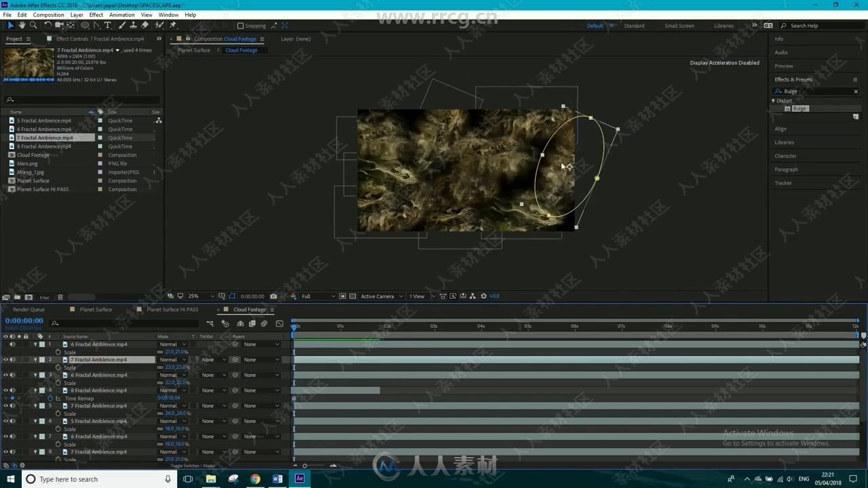Click the Scale stopwatch of layer 2

pyautogui.click(x=58, y=367)
